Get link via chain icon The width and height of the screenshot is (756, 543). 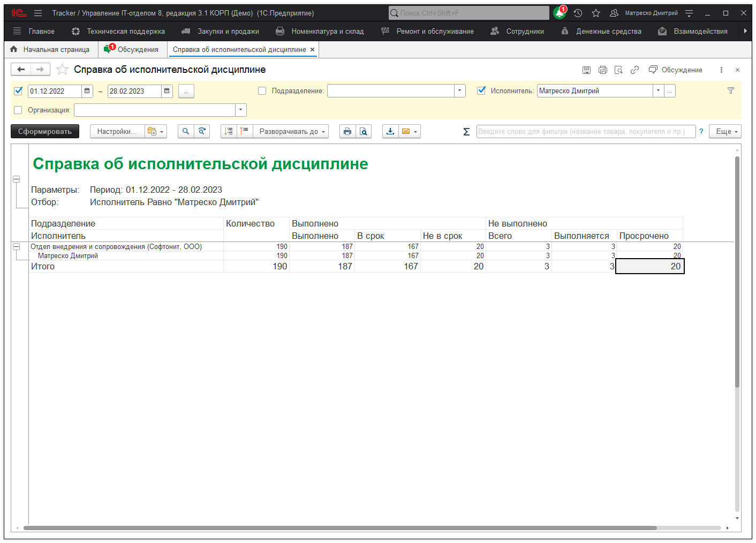click(634, 70)
